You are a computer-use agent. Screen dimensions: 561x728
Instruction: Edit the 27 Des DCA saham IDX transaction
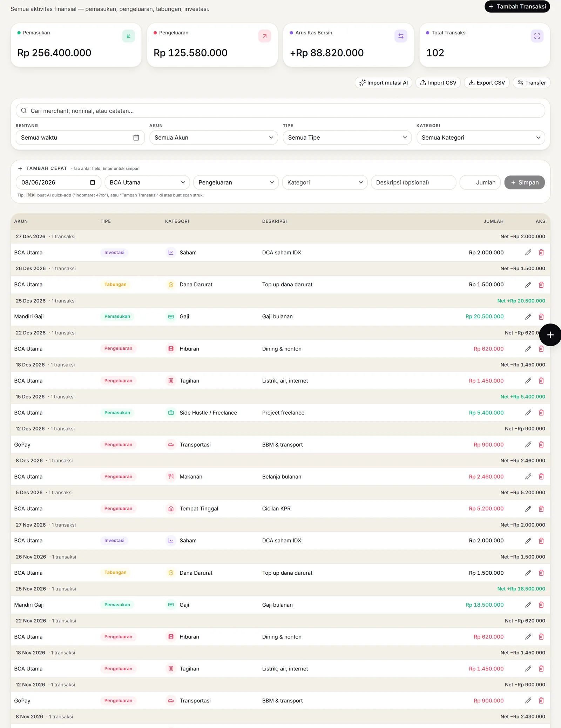point(528,253)
